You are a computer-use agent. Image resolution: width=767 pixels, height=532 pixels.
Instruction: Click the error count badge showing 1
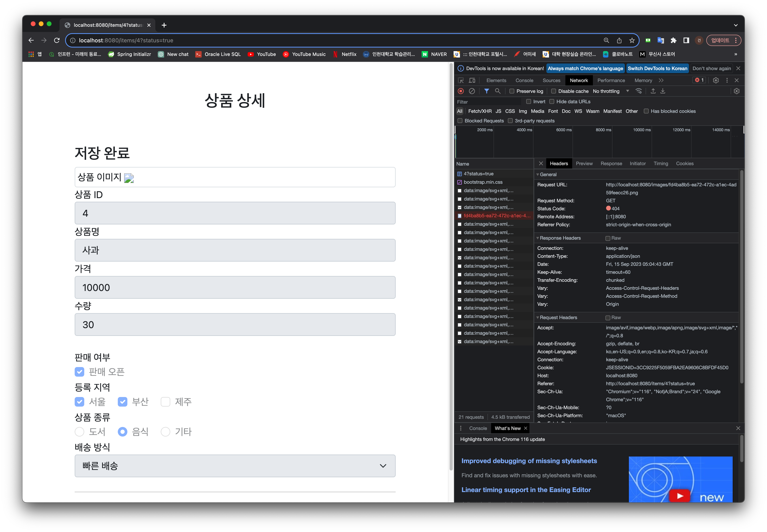[x=699, y=80]
